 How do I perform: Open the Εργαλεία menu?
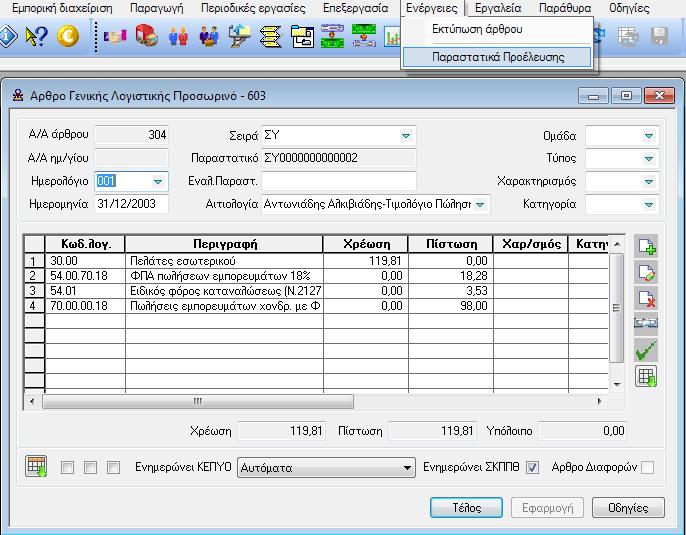[498, 8]
